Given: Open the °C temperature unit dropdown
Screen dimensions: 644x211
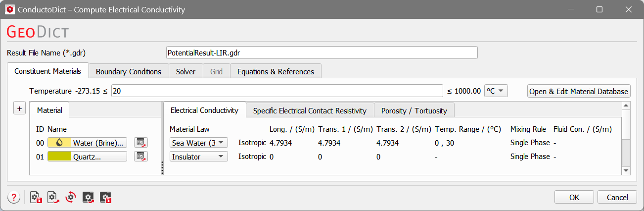Looking at the screenshot, I should (496, 91).
